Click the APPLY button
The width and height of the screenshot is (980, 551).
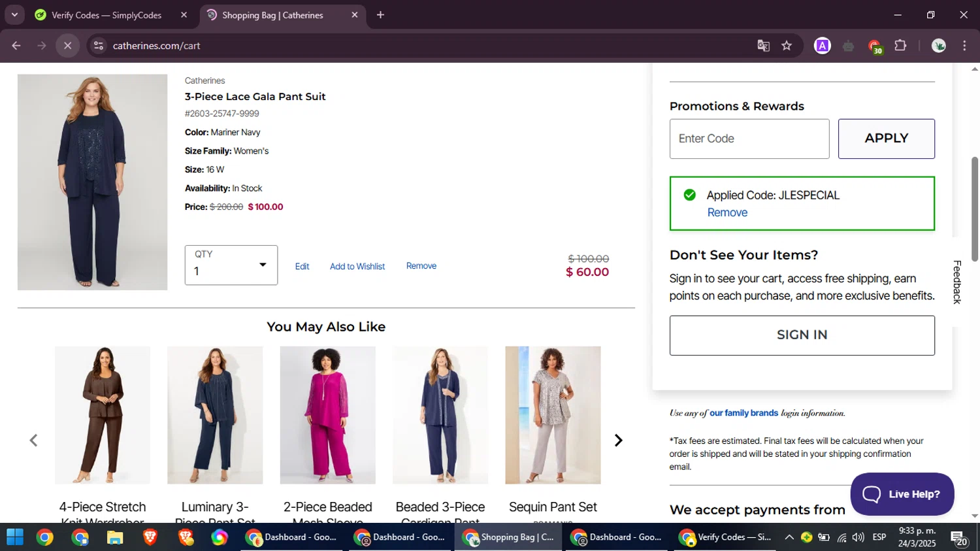tap(887, 139)
